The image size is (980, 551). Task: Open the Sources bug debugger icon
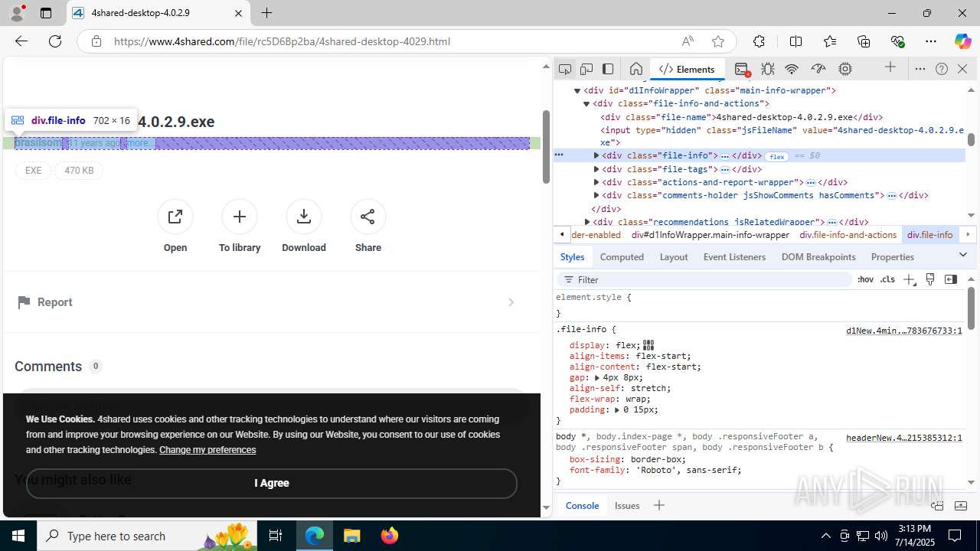tap(768, 69)
